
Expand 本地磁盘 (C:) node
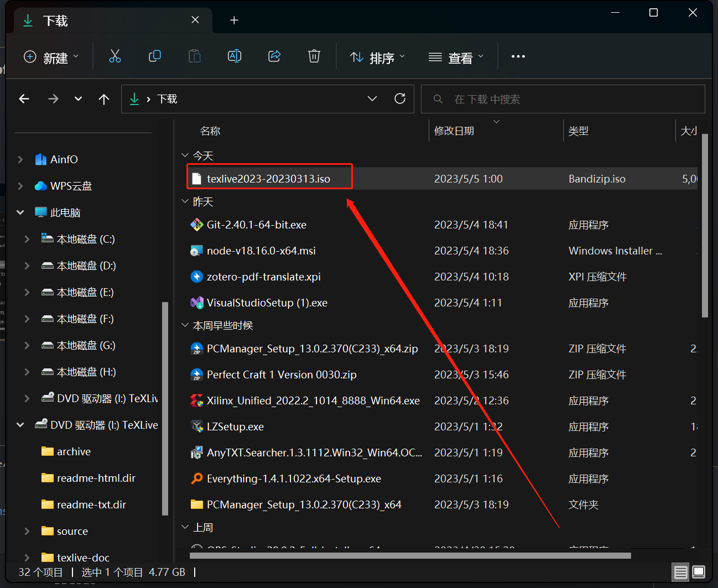point(27,239)
